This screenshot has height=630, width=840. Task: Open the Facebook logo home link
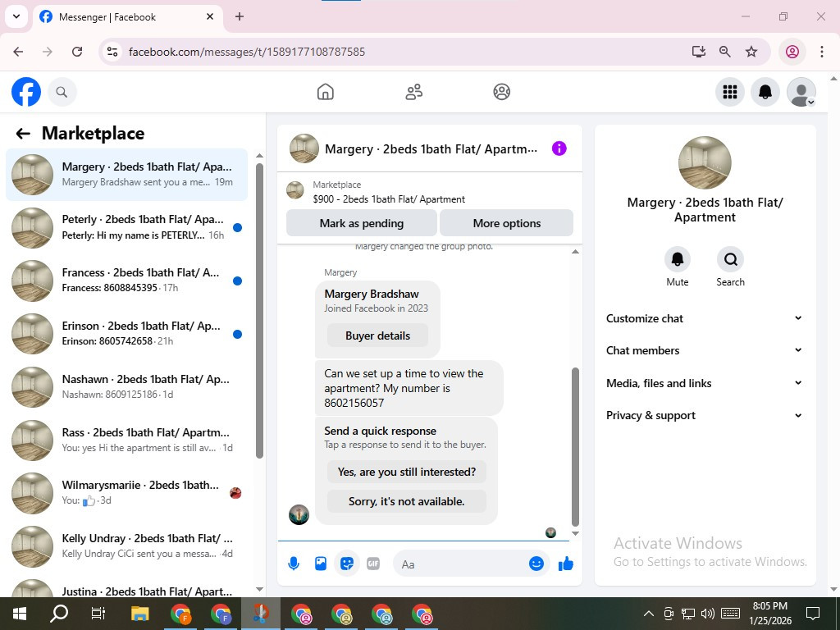point(26,92)
